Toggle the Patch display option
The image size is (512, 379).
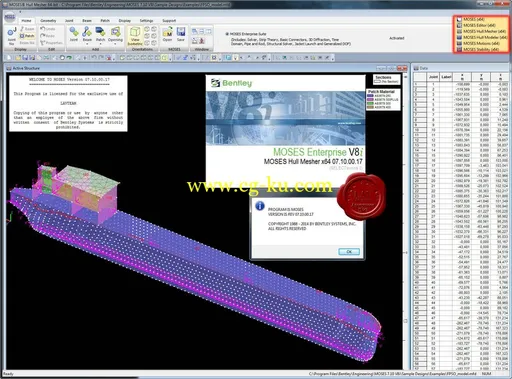tap(27, 36)
